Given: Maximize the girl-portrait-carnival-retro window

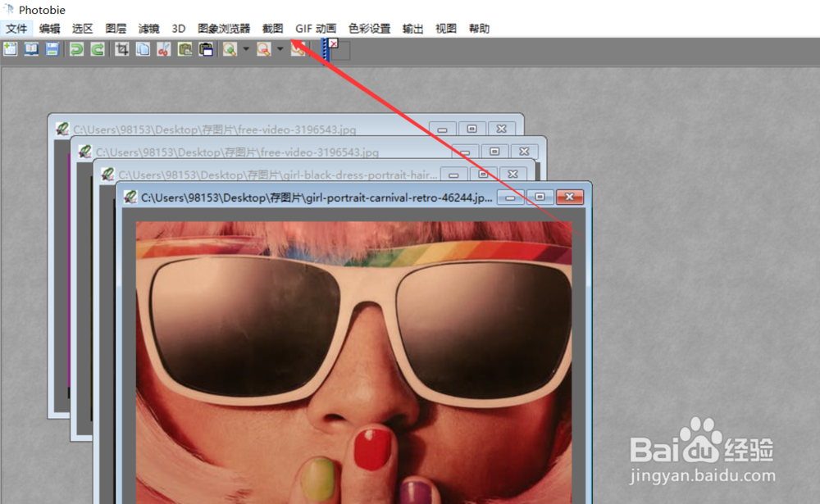Looking at the screenshot, I should [540, 198].
